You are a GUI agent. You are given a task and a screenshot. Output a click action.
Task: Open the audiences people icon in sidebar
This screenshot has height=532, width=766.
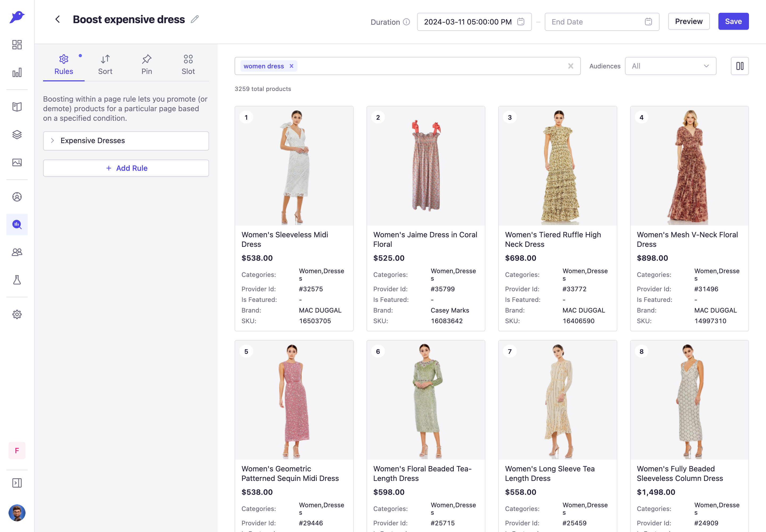17,252
